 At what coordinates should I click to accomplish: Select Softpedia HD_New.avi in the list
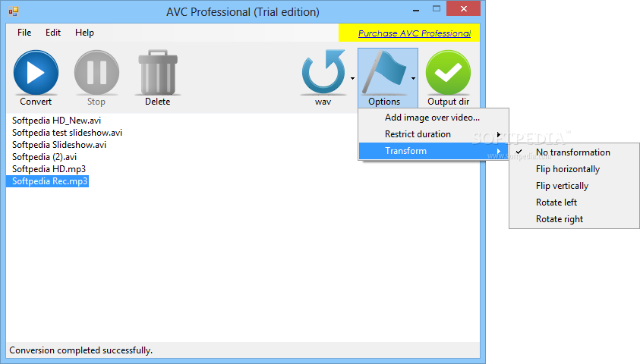point(56,121)
